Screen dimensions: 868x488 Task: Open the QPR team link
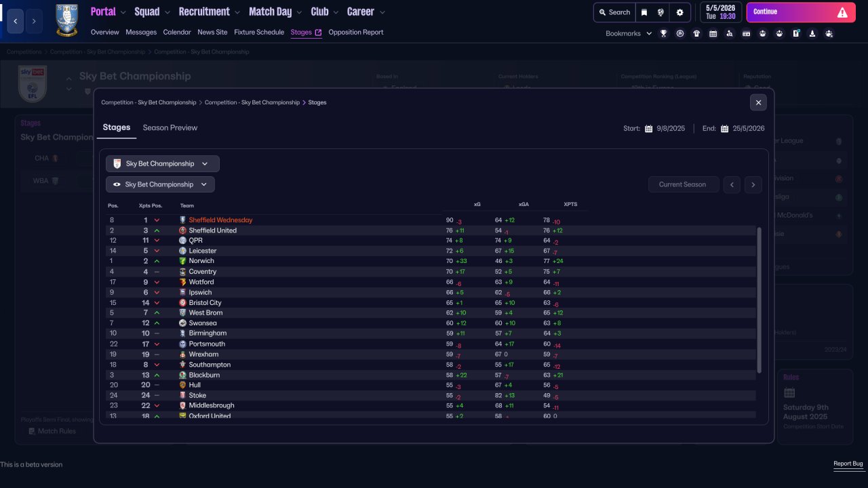point(195,241)
